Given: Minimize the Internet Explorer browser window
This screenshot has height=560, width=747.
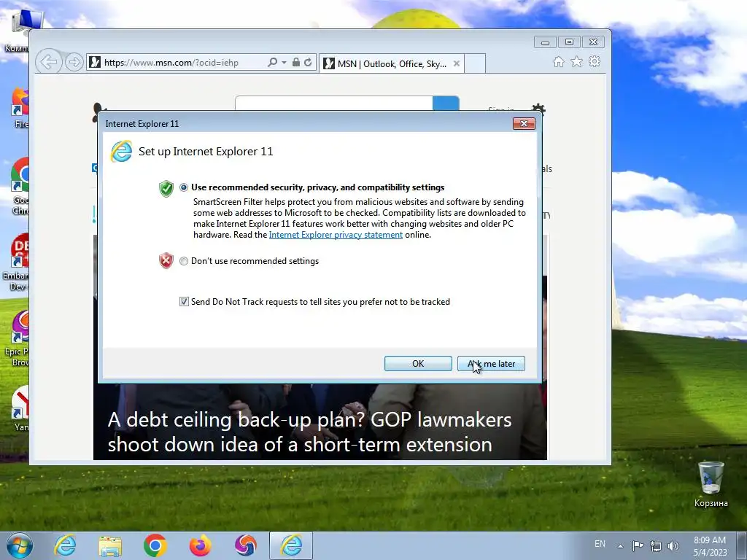Looking at the screenshot, I should pyautogui.click(x=545, y=42).
